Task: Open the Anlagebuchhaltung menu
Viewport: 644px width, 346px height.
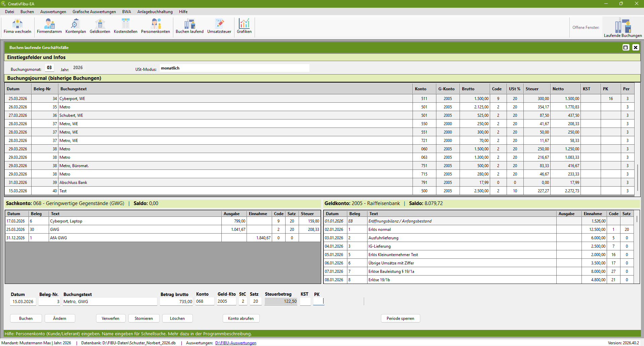Action: tap(155, 11)
